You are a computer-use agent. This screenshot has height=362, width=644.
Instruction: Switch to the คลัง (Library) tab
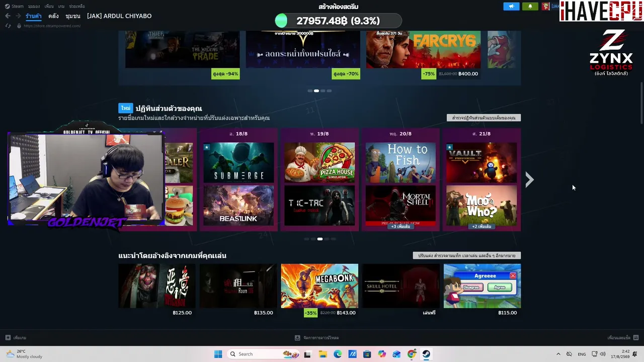tap(53, 16)
